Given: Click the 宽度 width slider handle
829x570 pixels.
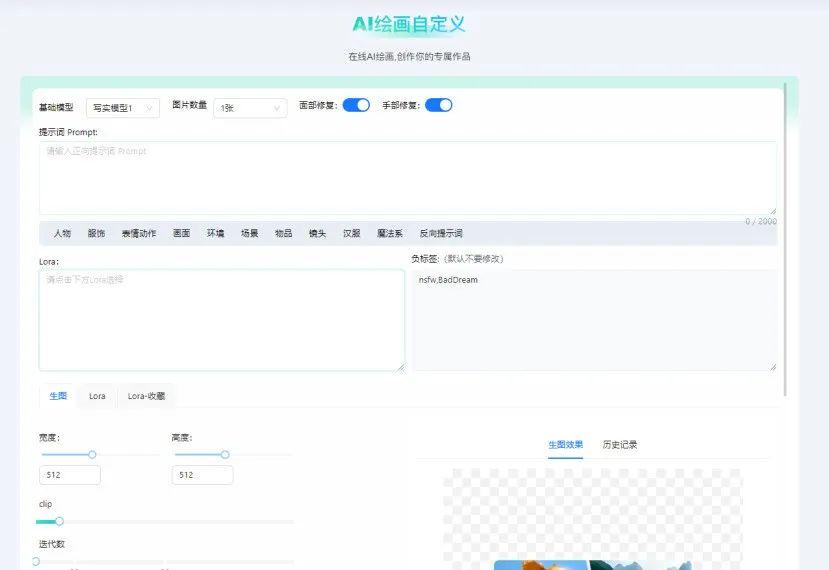Looking at the screenshot, I should (92, 455).
